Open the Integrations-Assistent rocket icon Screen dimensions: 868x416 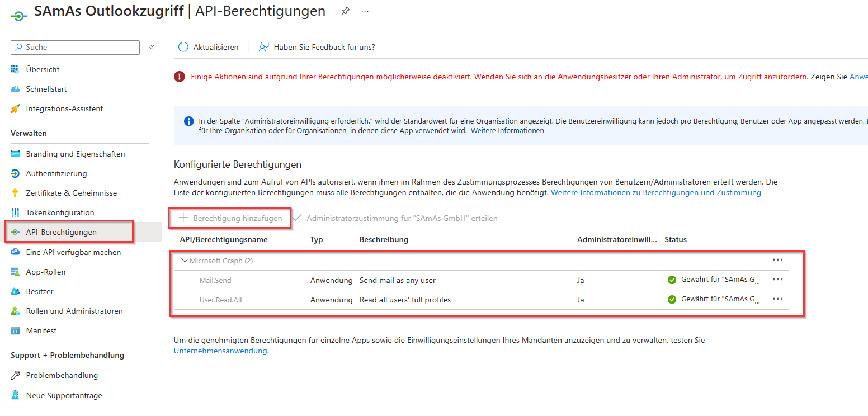pos(15,108)
